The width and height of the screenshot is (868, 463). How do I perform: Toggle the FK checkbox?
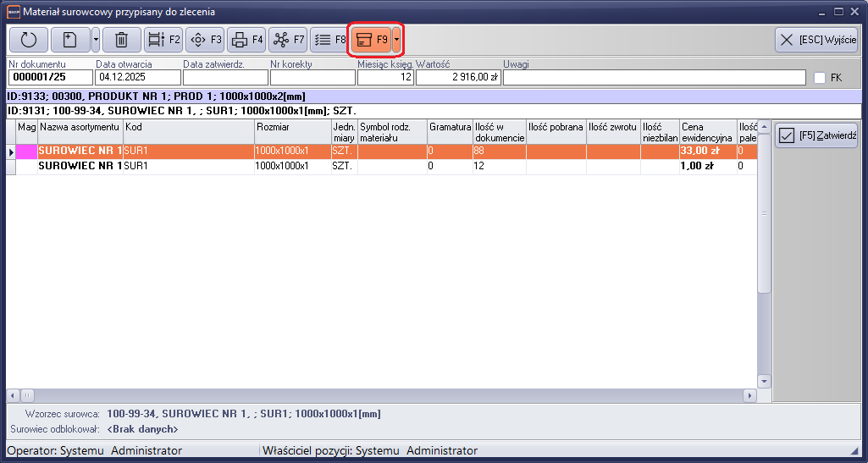[x=819, y=78]
